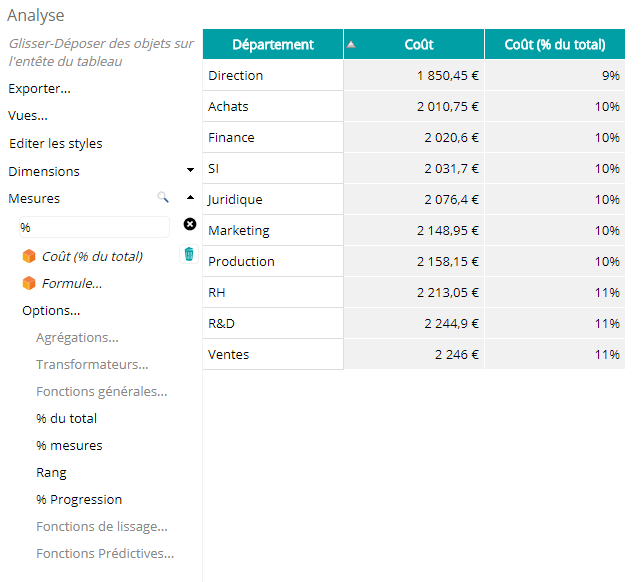Clear the measure search with the X icon
The image size is (644, 582).
pyautogui.click(x=189, y=224)
